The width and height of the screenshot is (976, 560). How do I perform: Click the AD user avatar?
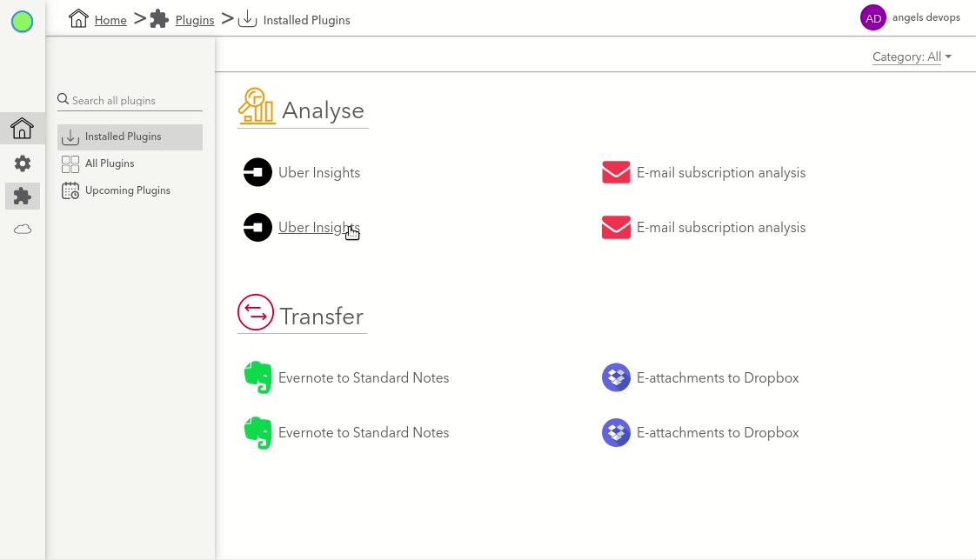(x=872, y=18)
